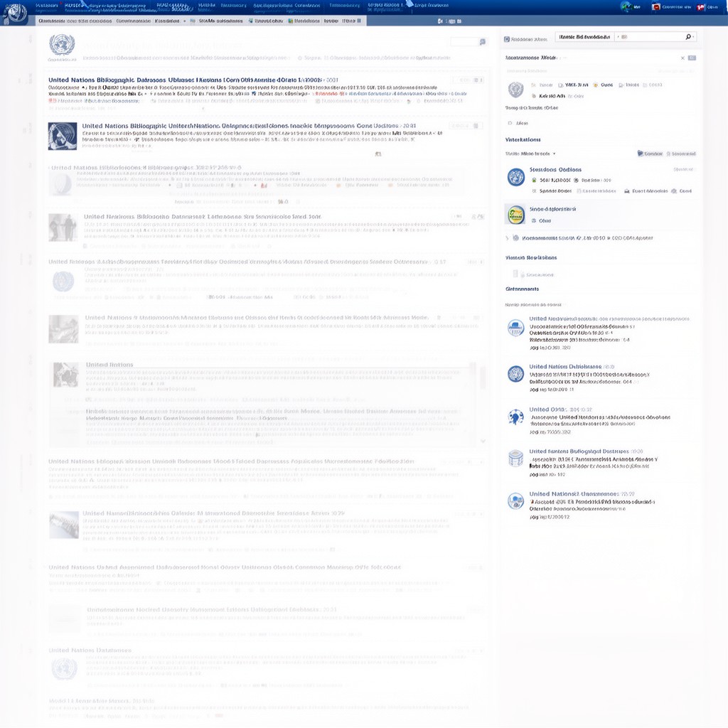Viewport: 728px width, 728px height.
Task: Click the magnifier icon at top right of results
Action: pyautogui.click(x=483, y=42)
